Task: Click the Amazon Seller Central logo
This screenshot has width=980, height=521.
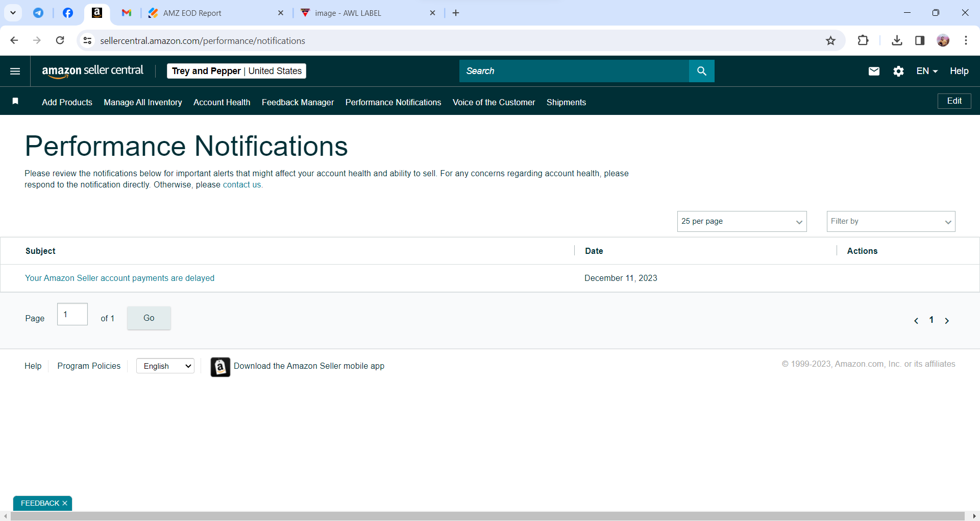Action: (92, 71)
